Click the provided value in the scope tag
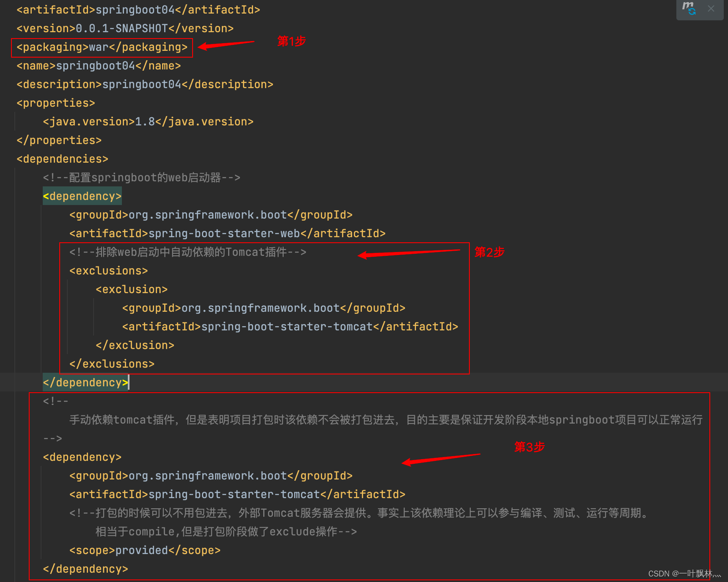Image resolution: width=728 pixels, height=582 pixels. (x=142, y=550)
